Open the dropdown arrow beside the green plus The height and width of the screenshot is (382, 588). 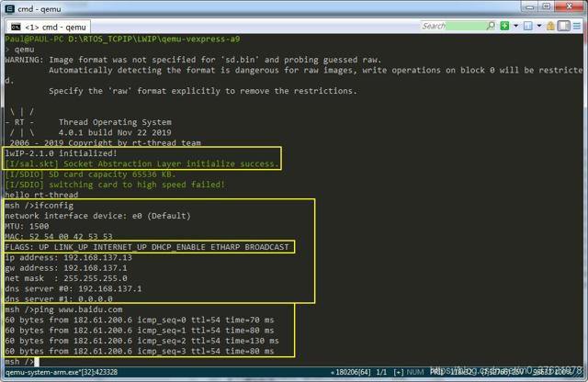pos(515,26)
